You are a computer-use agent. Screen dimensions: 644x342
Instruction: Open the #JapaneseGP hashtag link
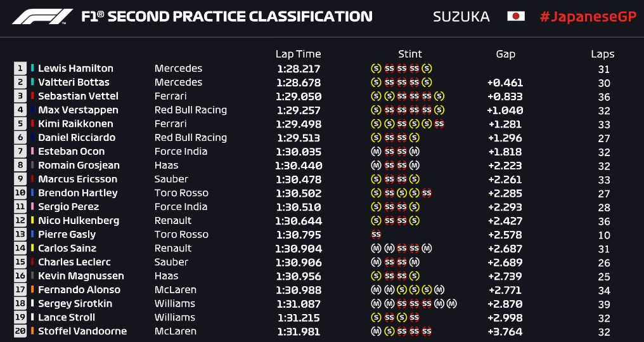[x=588, y=17]
